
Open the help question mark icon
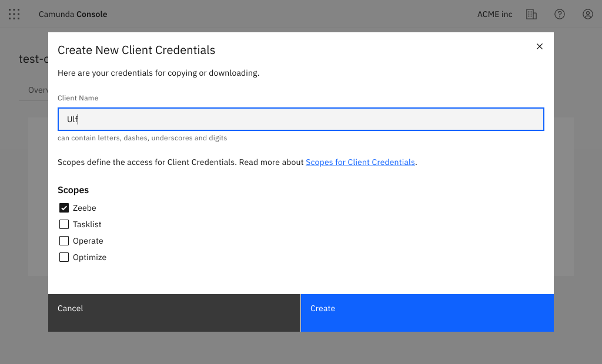560,14
